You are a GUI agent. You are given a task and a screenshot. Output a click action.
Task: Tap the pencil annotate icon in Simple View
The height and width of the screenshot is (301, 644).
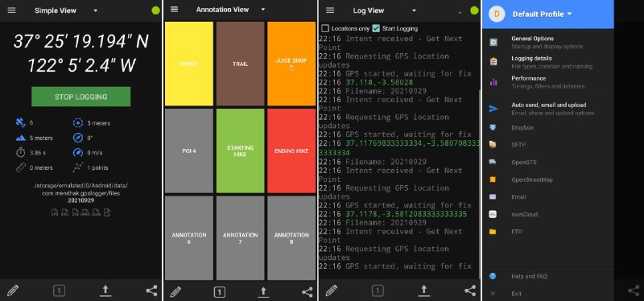point(12,291)
